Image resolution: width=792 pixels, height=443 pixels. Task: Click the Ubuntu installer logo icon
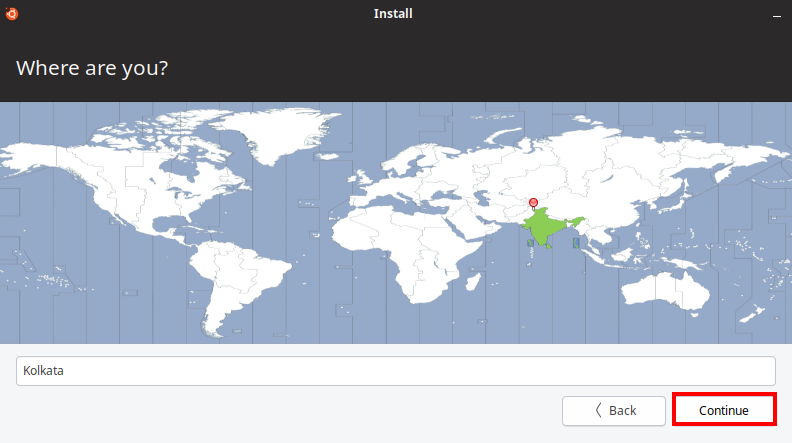point(12,14)
